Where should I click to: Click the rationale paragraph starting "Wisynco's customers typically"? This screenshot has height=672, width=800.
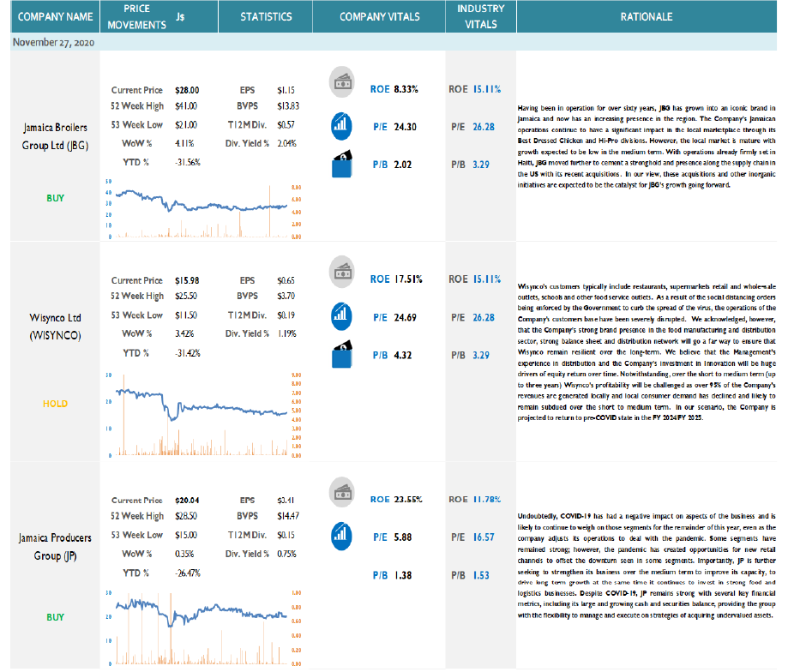click(x=647, y=352)
